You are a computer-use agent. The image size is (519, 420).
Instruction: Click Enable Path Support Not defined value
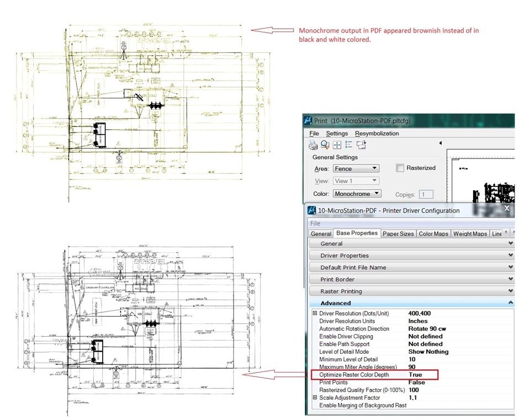[425, 344]
